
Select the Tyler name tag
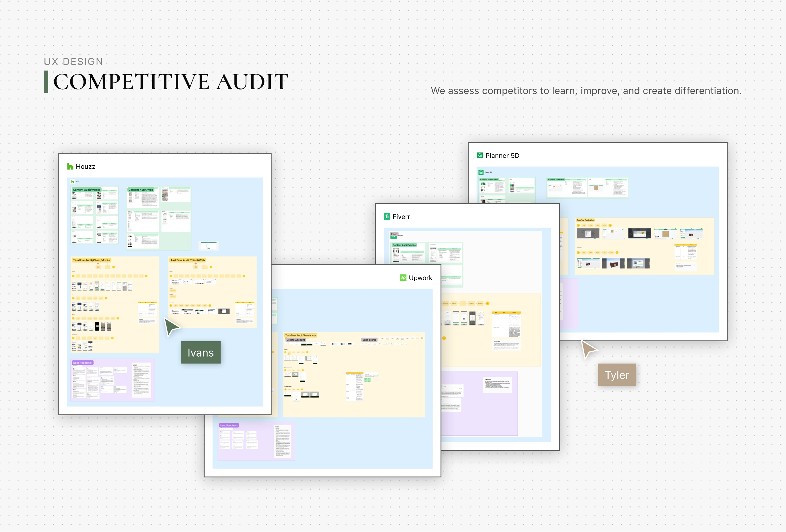(x=617, y=375)
